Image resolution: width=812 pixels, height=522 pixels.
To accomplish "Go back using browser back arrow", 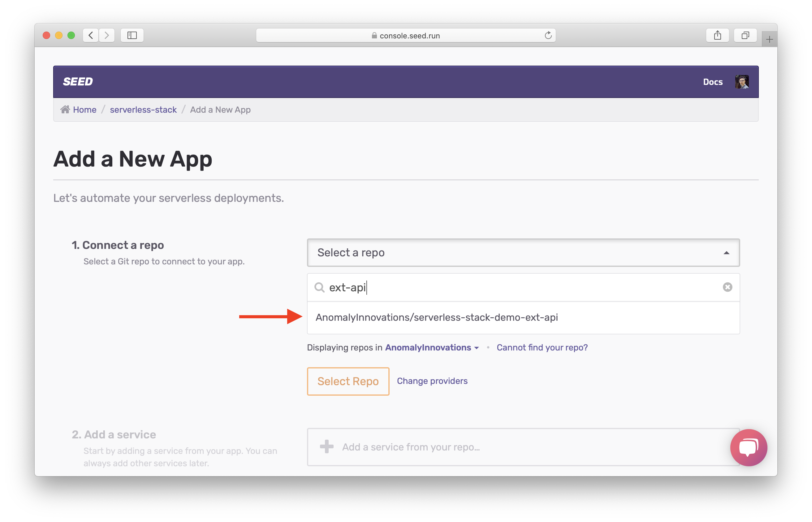I will (90, 35).
